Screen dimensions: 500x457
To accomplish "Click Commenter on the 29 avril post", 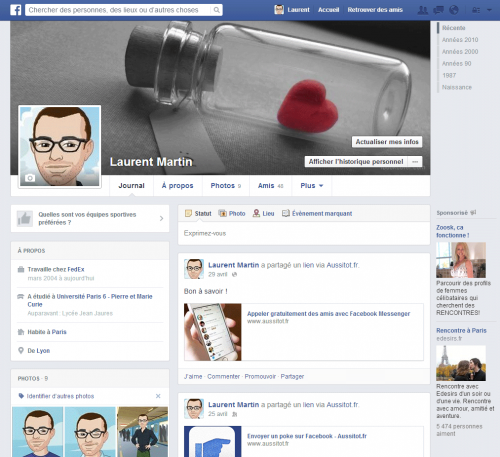I will (223, 376).
